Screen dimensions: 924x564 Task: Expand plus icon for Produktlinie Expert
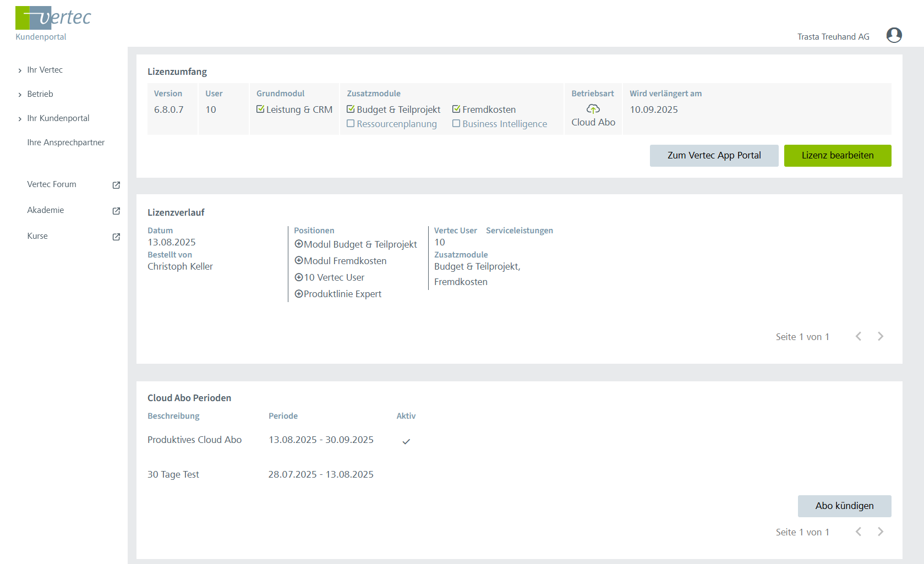[299, 293]
